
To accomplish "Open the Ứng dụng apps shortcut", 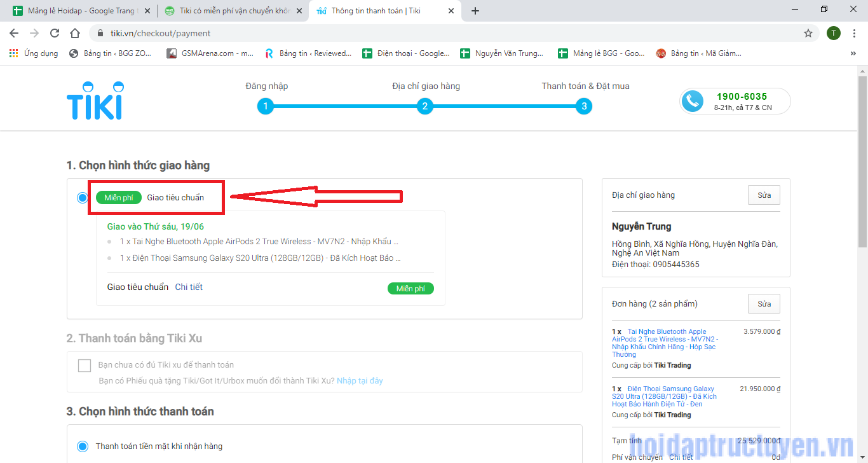I will 34,53.
